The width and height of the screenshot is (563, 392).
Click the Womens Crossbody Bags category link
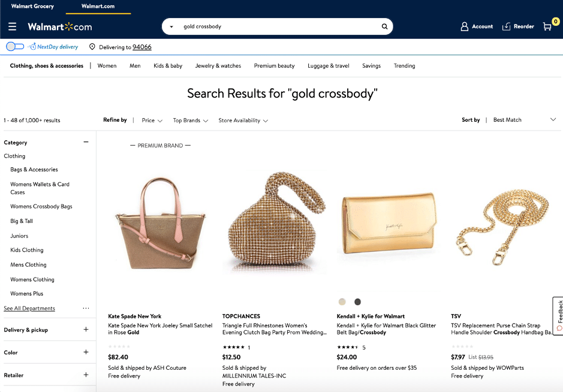point(41,206)
